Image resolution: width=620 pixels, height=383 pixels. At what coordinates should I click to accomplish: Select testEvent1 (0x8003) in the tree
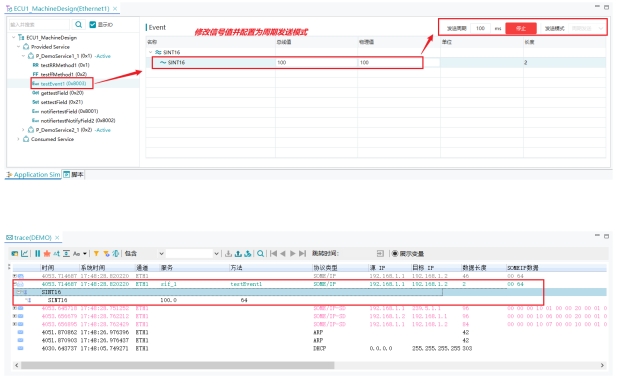[62, 84]
